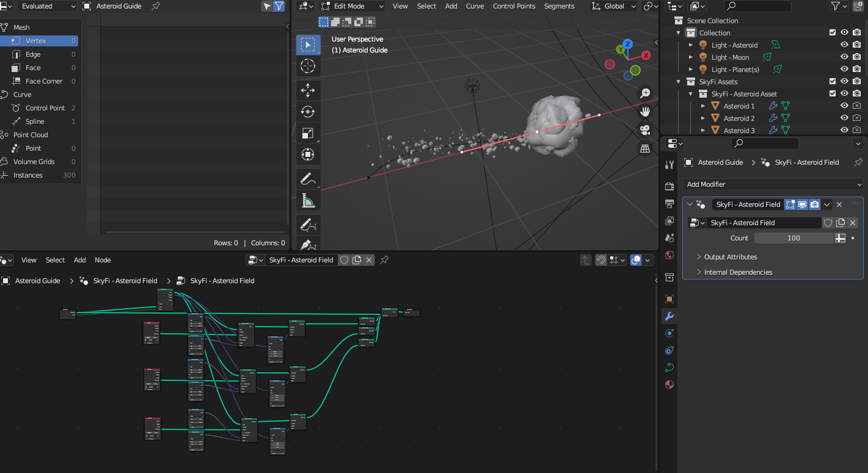Pin the spreadsheet Asteroid Guide object
Viewport: 868px width, 473px height.
tap(156, 6)
